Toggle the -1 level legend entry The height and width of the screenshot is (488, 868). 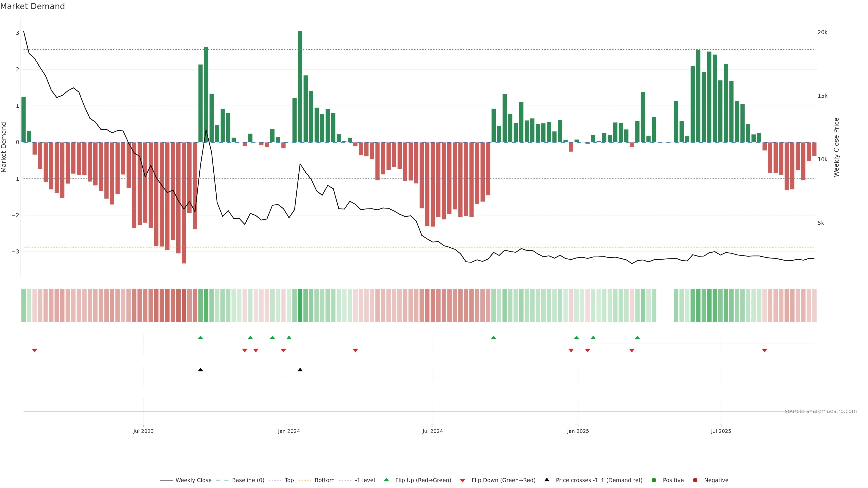(365, 480)
